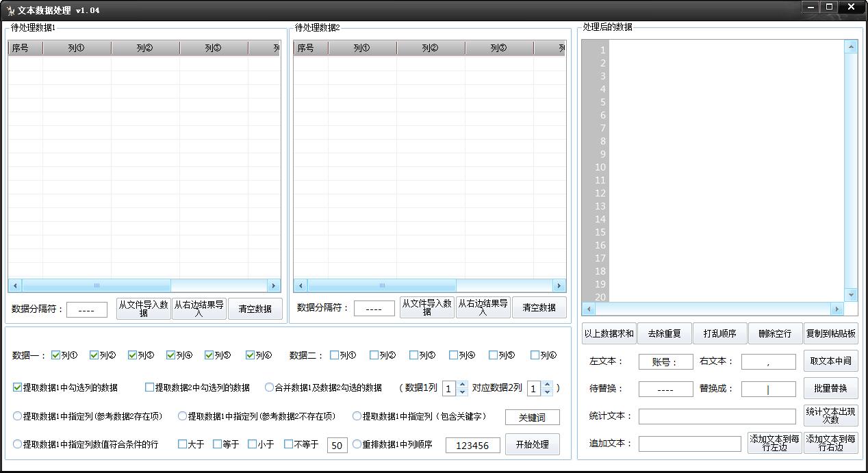Click 清空数据 under 待处理数据1

click(x=255, y=308)
